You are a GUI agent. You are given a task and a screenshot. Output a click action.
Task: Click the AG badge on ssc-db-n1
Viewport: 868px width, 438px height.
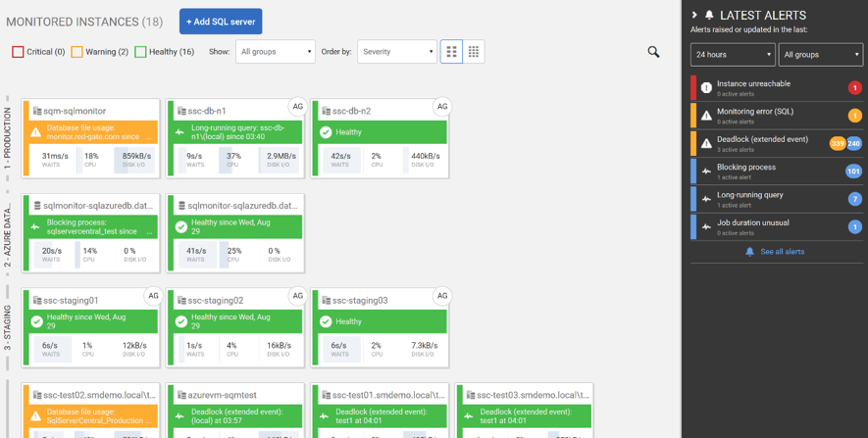click(298, 107)
